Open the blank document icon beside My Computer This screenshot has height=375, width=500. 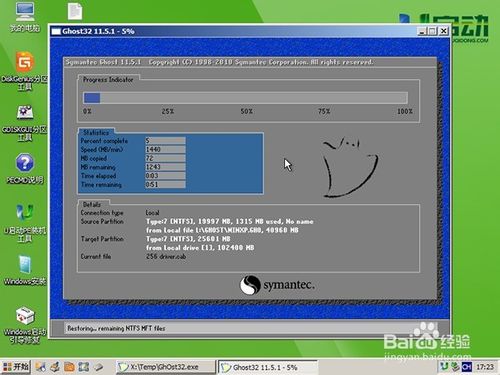pos(75,11)
